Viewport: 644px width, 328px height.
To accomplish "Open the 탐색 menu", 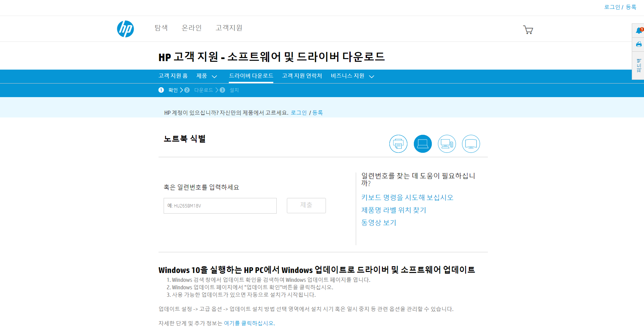I will 161,28.
